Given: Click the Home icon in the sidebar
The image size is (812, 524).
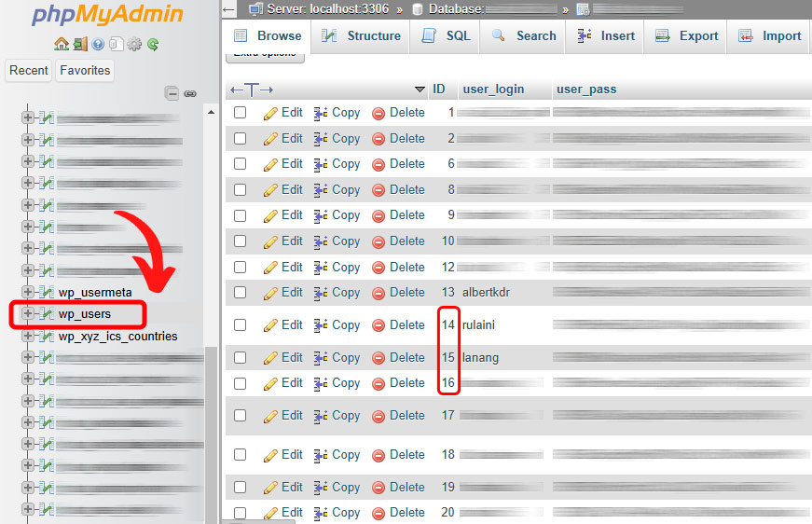Looking at the screenshot, I should pyautogui.click(x=62, y=44).
